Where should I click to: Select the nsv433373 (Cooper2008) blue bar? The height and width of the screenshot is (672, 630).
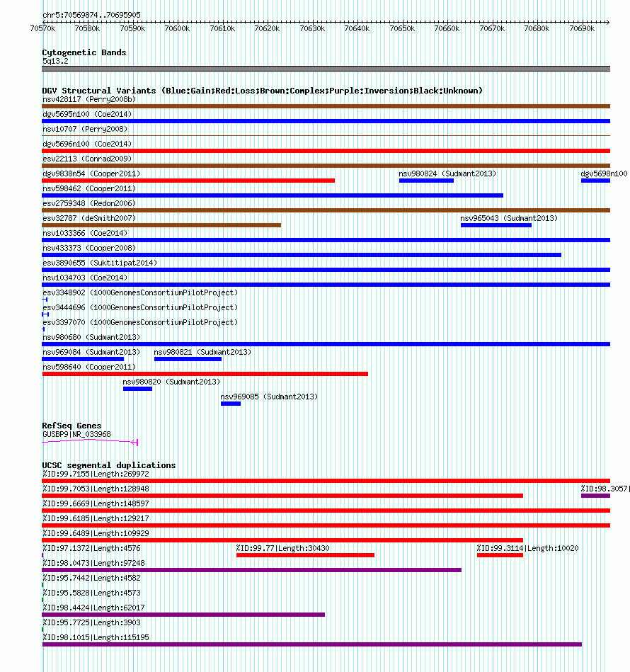[302, 255]
